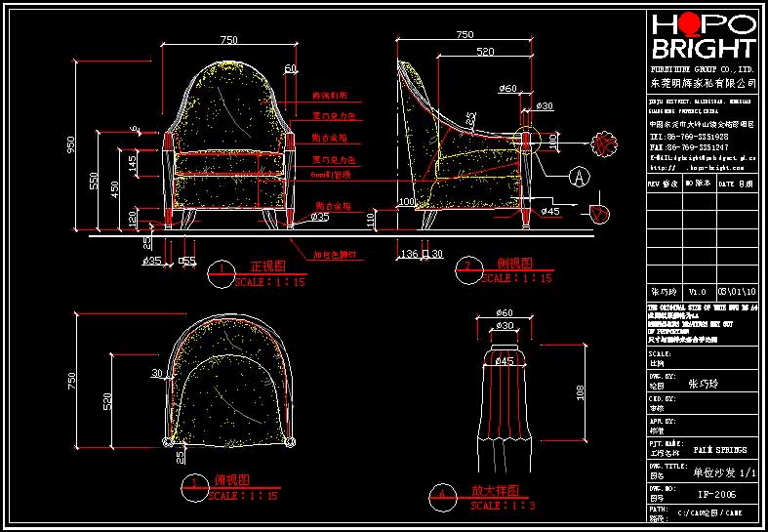Click the V1.0 version cell
The height and width of the screenshot is (532, 768).
point(698,292)
